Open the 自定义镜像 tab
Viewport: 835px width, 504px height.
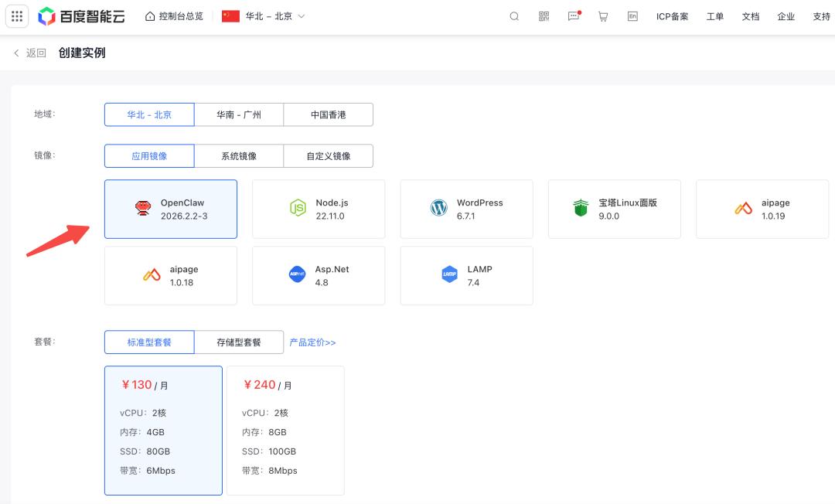[x=328, y=156]
